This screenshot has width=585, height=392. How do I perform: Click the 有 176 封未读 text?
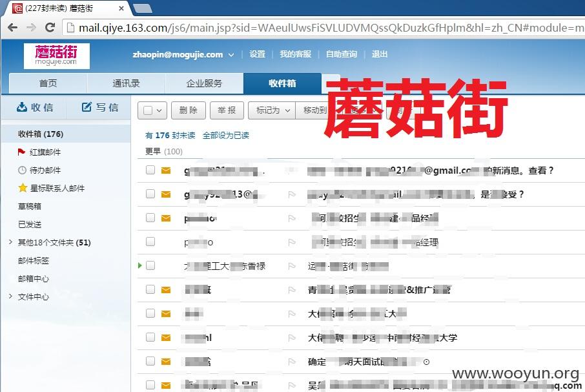(170, 136)
